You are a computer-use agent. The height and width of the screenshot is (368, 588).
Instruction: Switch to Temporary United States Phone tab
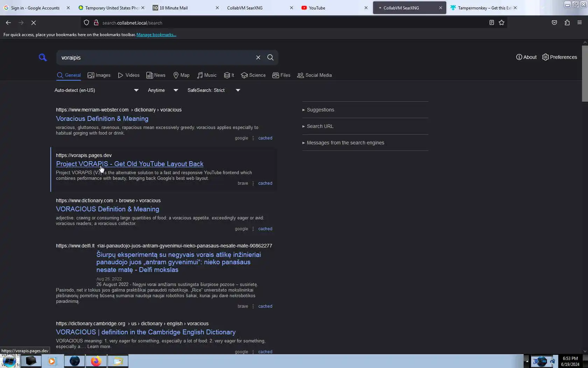click(111, 8)
